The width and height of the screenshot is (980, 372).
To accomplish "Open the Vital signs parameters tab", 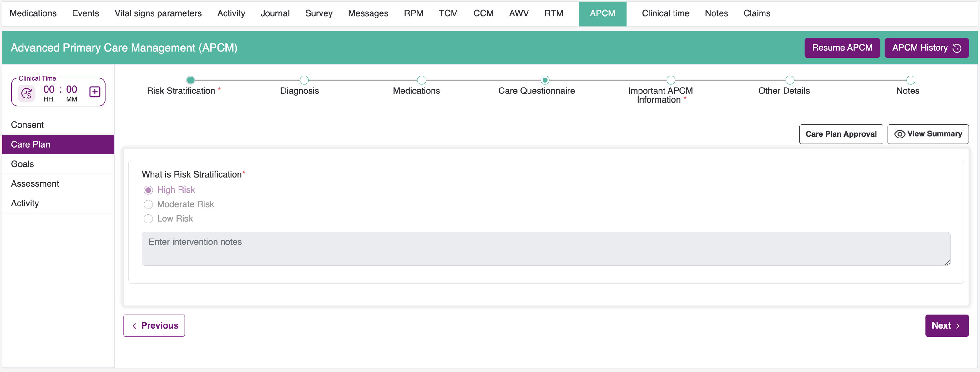I will click(x=158, y=14).
